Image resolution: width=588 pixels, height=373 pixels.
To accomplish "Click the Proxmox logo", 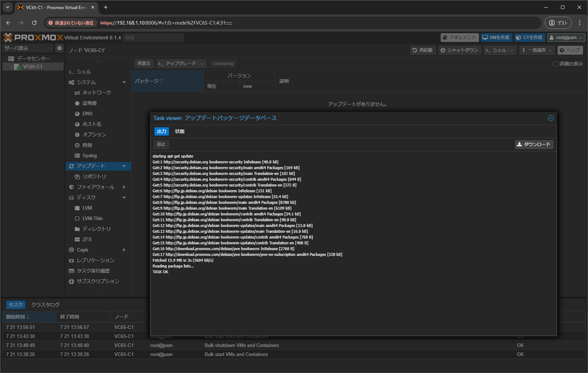I will pyautogui.click(x=33, y=38).
